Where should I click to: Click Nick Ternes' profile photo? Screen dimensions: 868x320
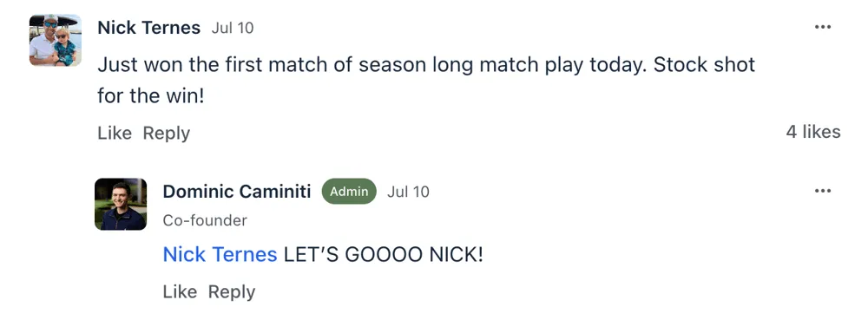tap(56, 40)
